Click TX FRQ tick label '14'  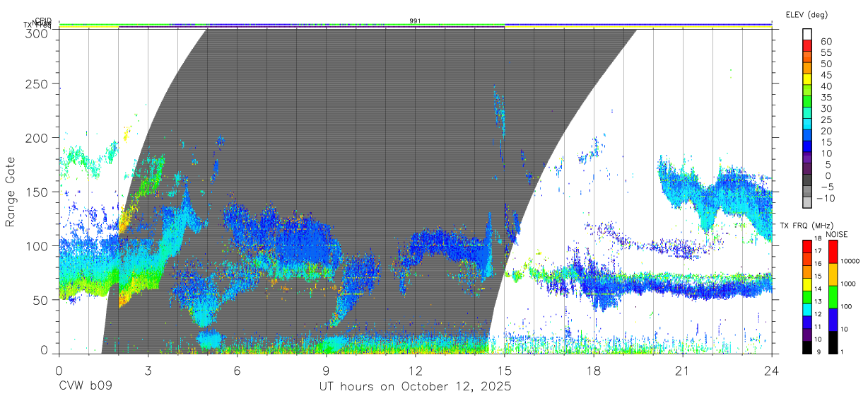click(x=818, y=289)
